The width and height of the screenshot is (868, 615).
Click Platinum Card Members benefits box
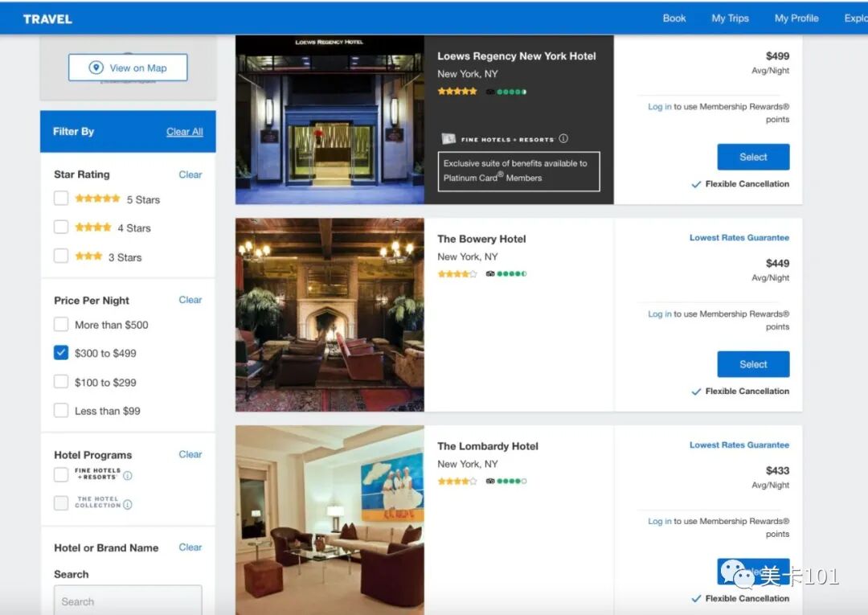518,171
